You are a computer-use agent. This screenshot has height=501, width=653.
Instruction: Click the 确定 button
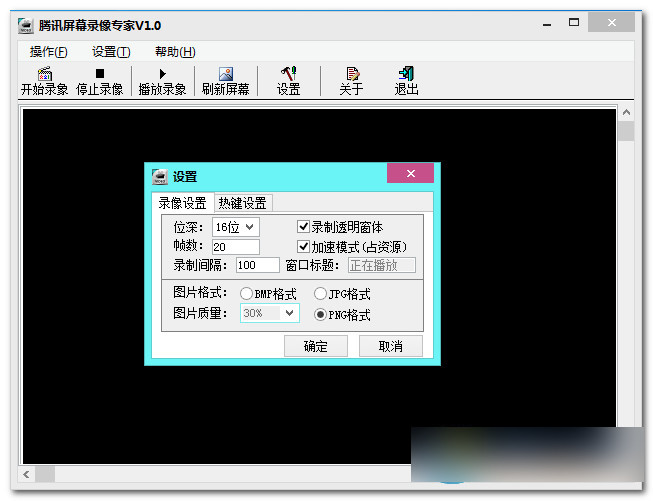pyautogui.click(x=315, y=346)
